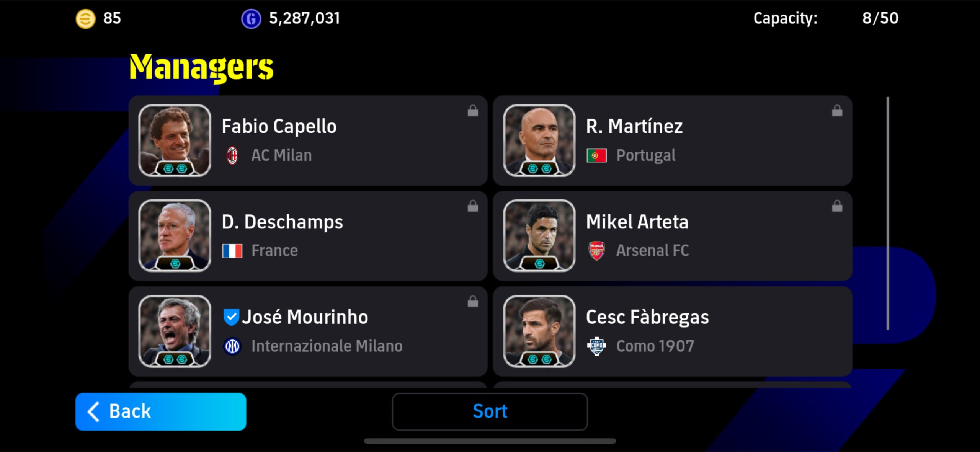Toggle the lock on Mikel Arteta

click(837, 206)
